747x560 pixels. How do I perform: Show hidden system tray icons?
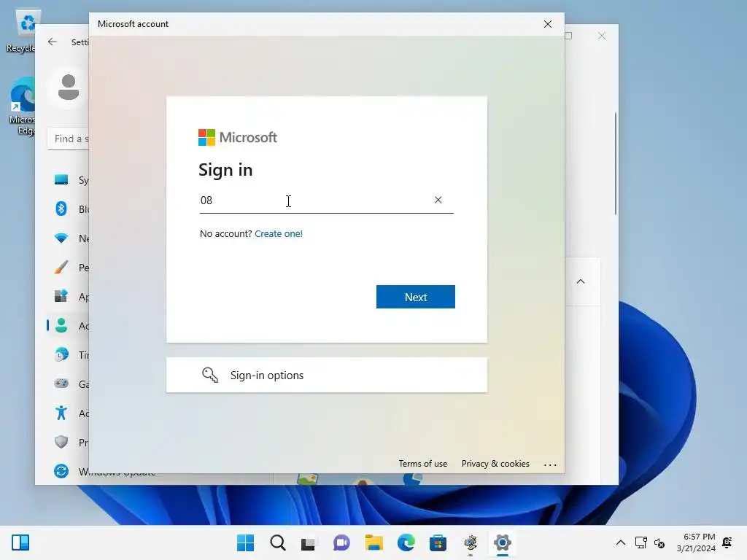click(x=620, y=542)
